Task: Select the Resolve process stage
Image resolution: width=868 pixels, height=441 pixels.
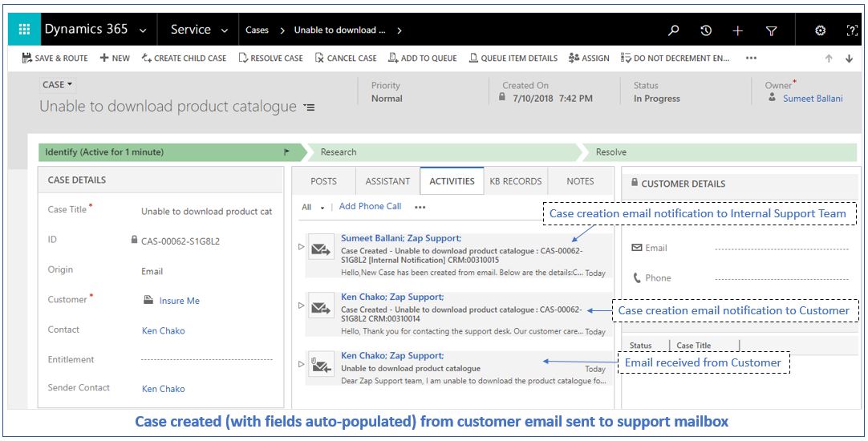Action: click(719, 152)
